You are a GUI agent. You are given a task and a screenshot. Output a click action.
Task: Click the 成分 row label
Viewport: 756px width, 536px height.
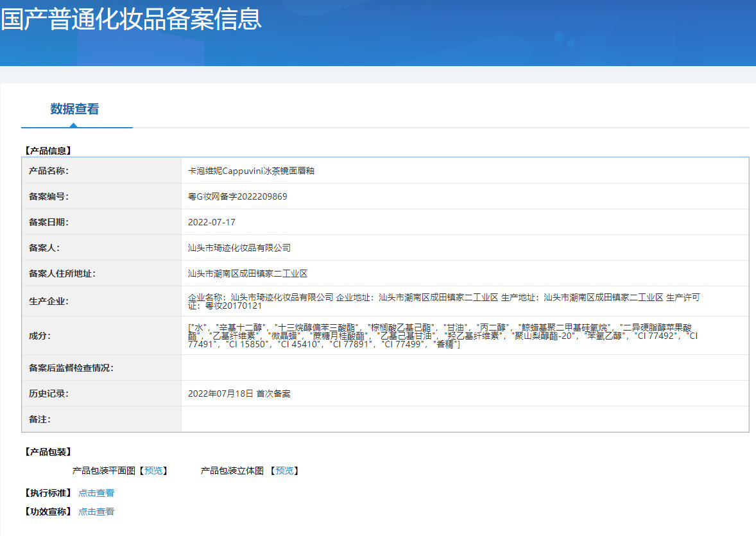(x=40, y=336)
